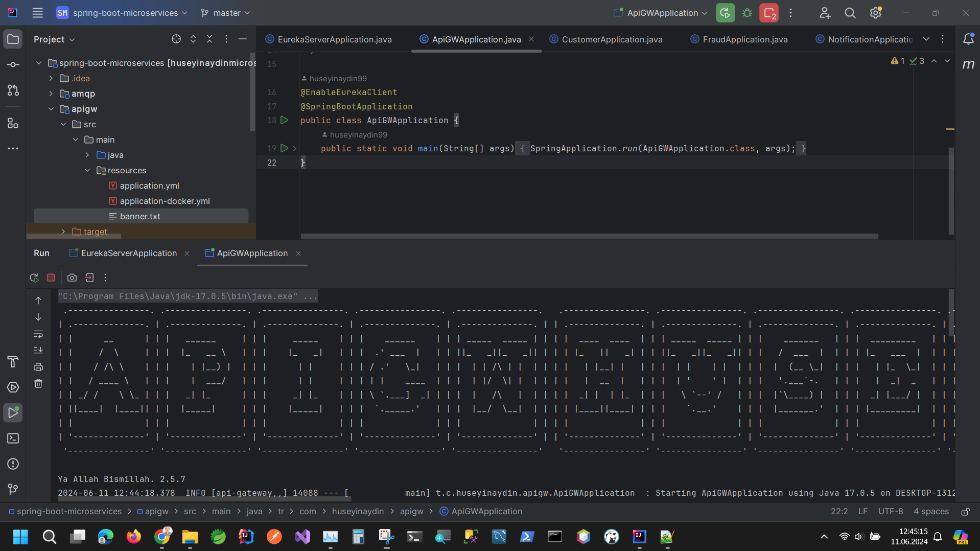Open ApiGWApplication run configuration dropdown

point(661,13)
